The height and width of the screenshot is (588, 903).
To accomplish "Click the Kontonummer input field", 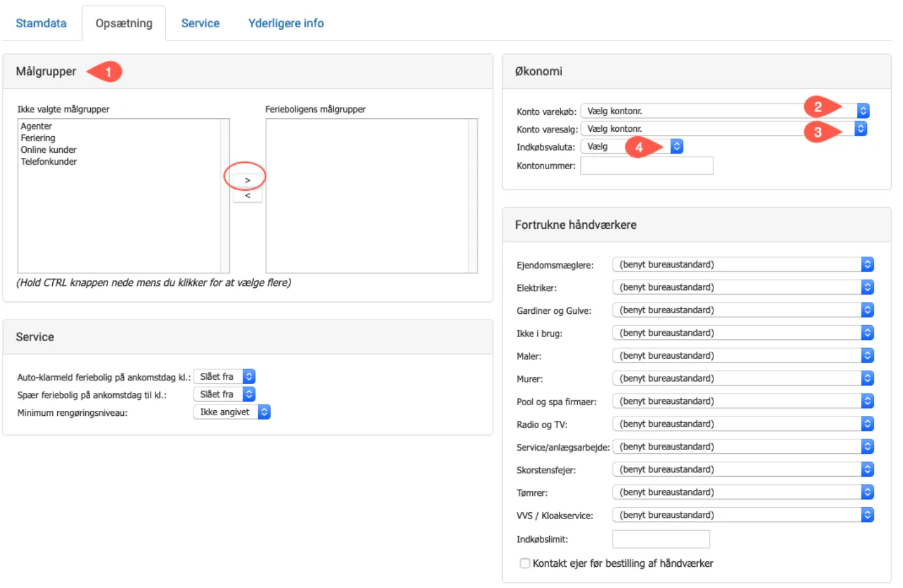I will click(647, 165).
